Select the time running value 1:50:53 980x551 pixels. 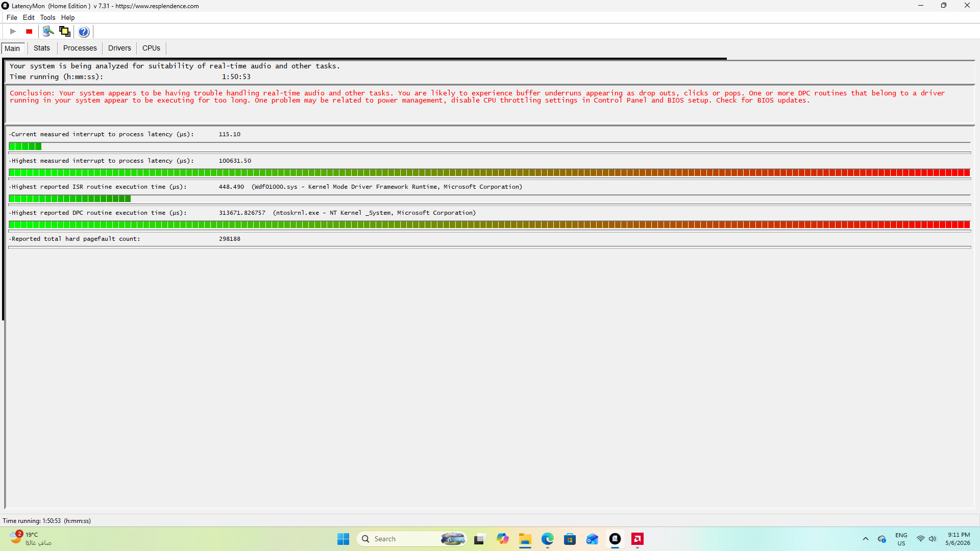pyautogui.click(x=236, y=77)
